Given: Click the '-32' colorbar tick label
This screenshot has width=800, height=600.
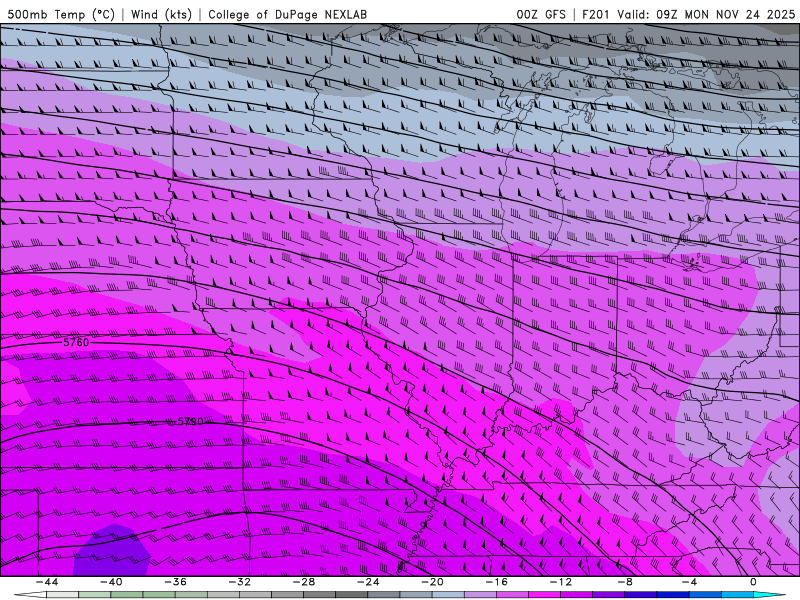Looking at the screenshot, I should pyautogui.click(x=239, y=582).
